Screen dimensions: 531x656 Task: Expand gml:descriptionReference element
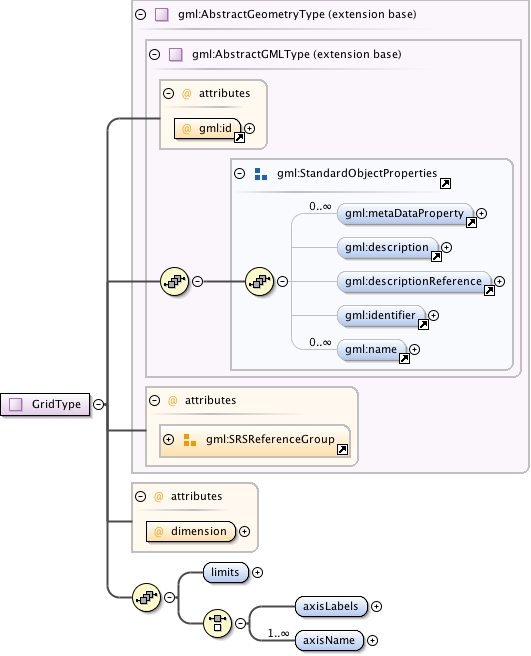pos(500,281)
